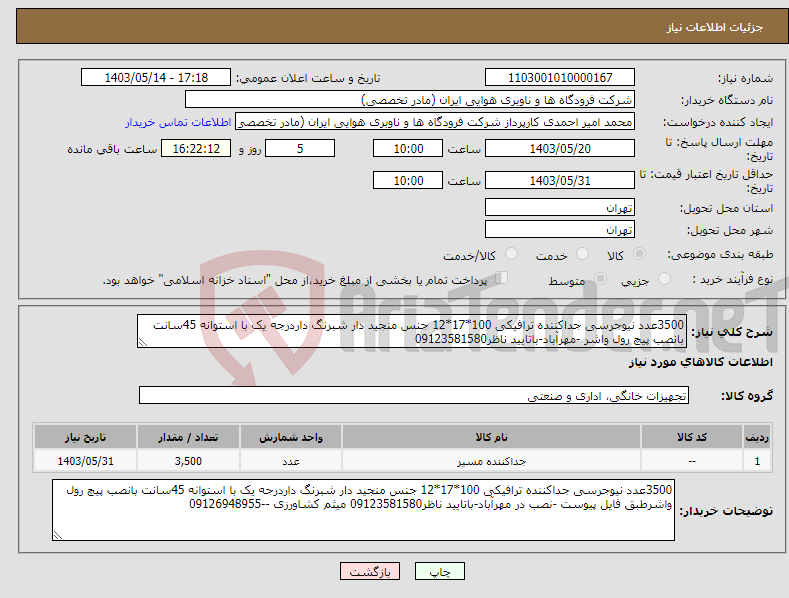Click the کد کالا column header

[x=692, y=437]
